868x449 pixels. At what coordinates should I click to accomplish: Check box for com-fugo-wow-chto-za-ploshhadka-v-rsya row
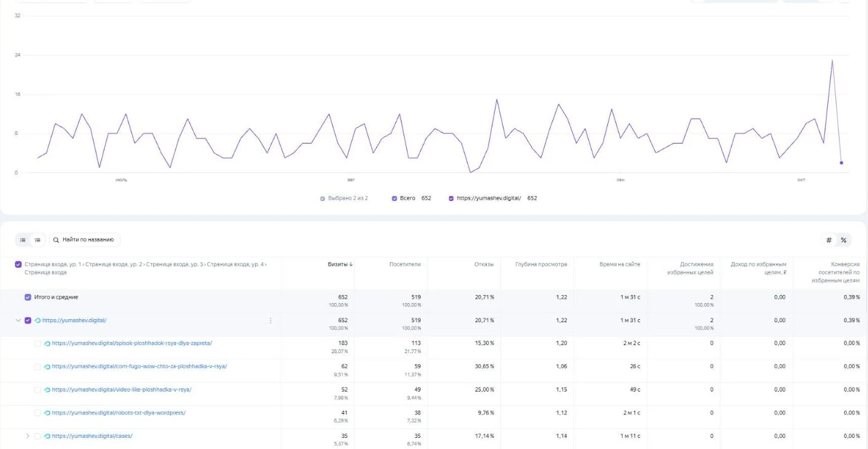click(x=38, y=367)
